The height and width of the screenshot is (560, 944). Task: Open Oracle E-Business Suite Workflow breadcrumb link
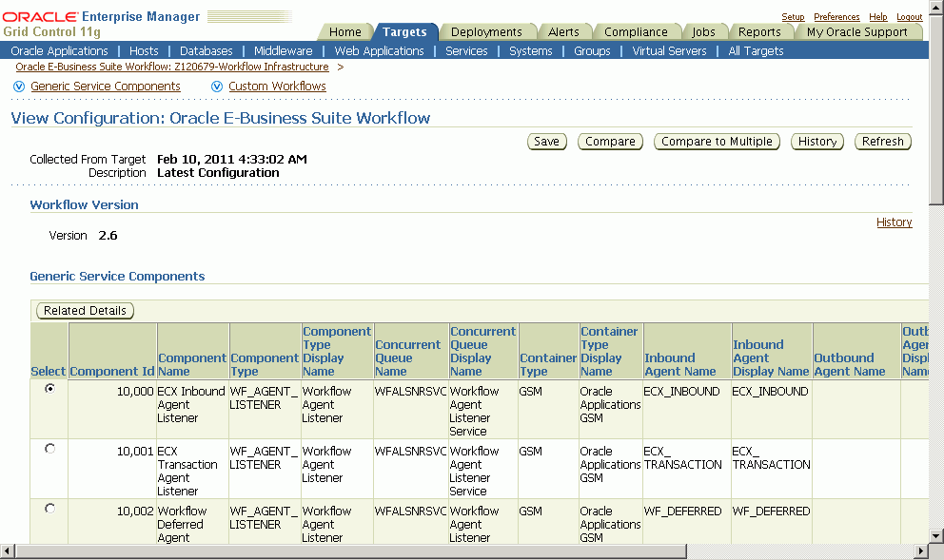coord(172,67)
